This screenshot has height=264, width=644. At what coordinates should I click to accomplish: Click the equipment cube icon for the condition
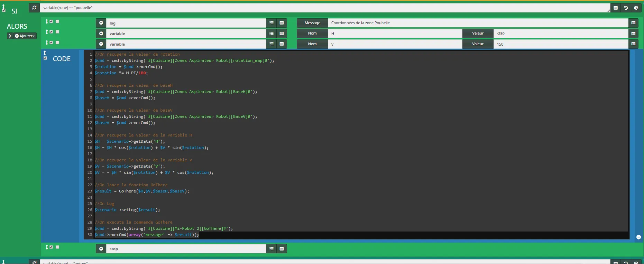click(636, 8)
